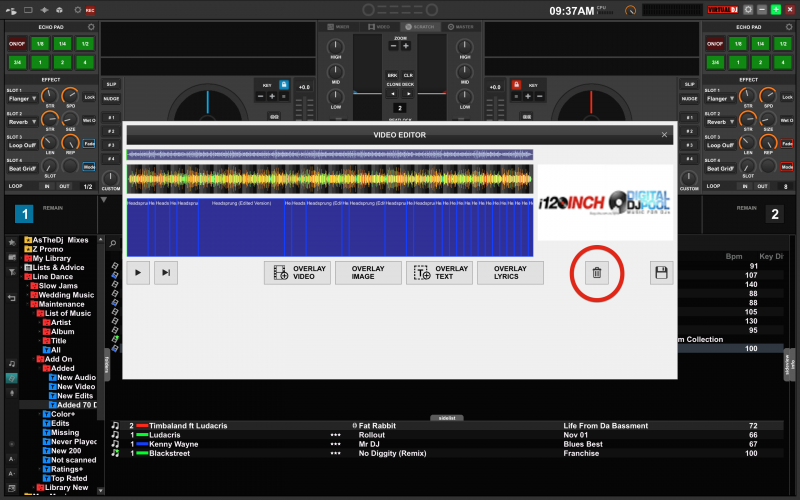The image size is (800, 500).
Task: Click the trash delete icon in Video Editor
Action: tap(596, 273)
